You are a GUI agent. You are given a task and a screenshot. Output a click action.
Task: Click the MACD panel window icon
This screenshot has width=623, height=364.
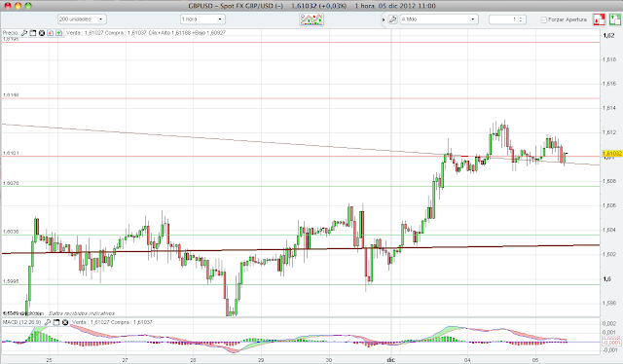click(56, 322)
